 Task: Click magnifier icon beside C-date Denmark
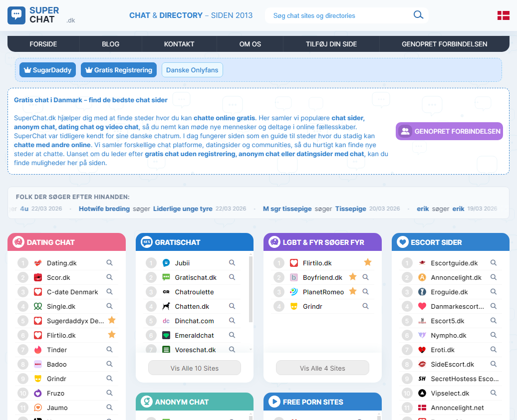tap(109, 292)
